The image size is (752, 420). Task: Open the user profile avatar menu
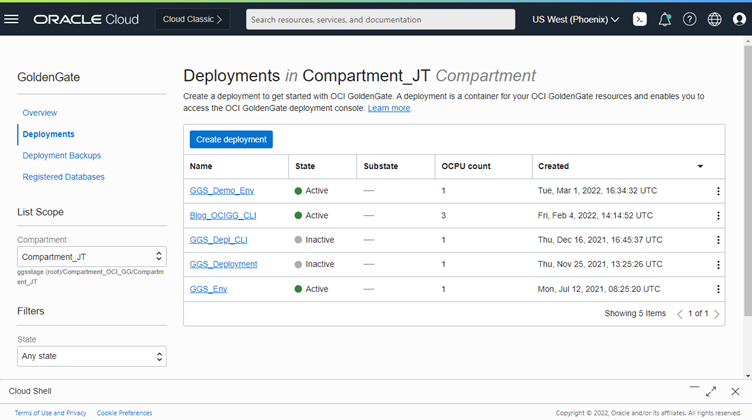coord(739,19)
